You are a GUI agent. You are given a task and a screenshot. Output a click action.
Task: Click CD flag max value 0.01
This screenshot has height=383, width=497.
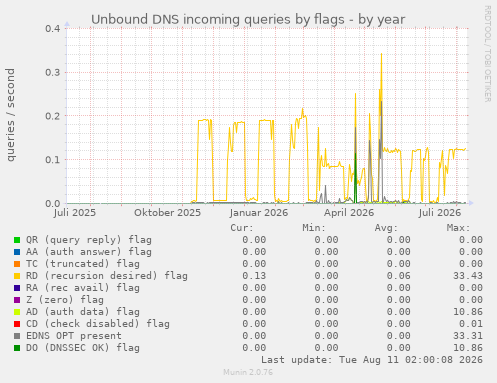(x=471, y=324)
